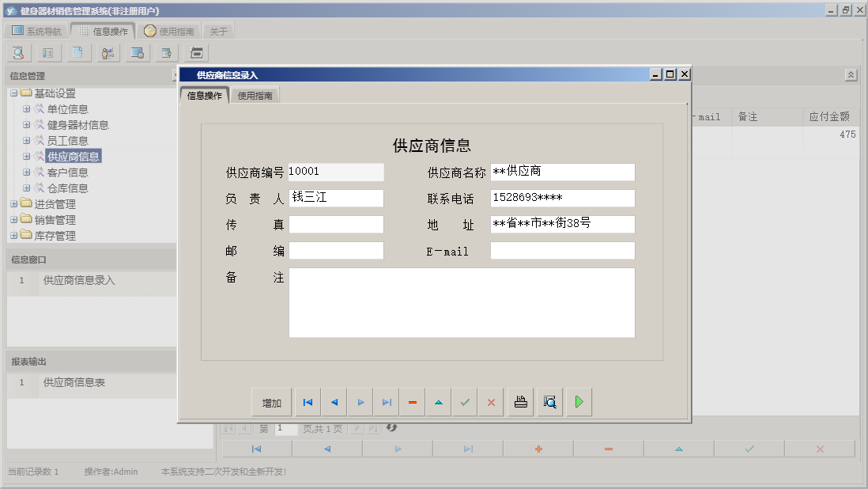Go to first record with the first-record icon

click(x=308, y=402)
